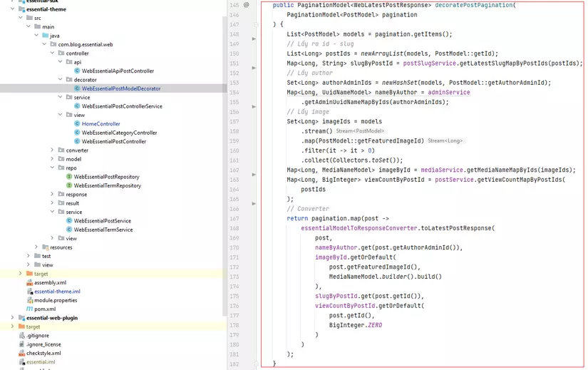Select module.properties in the project tree

pyautogui.click(x=56, y=300)
